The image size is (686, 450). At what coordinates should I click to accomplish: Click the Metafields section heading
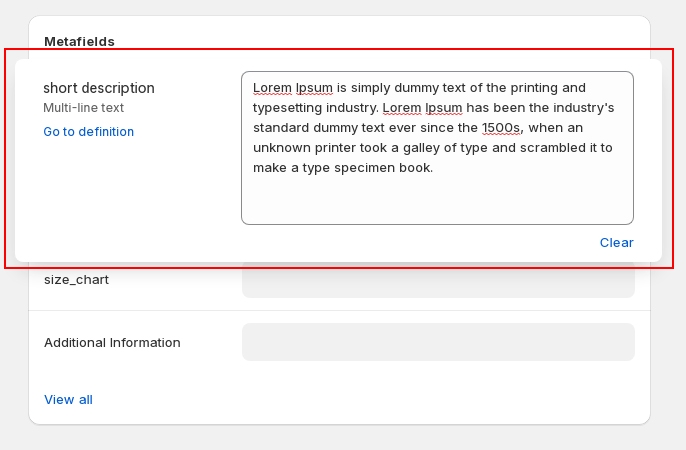(79, 42)
